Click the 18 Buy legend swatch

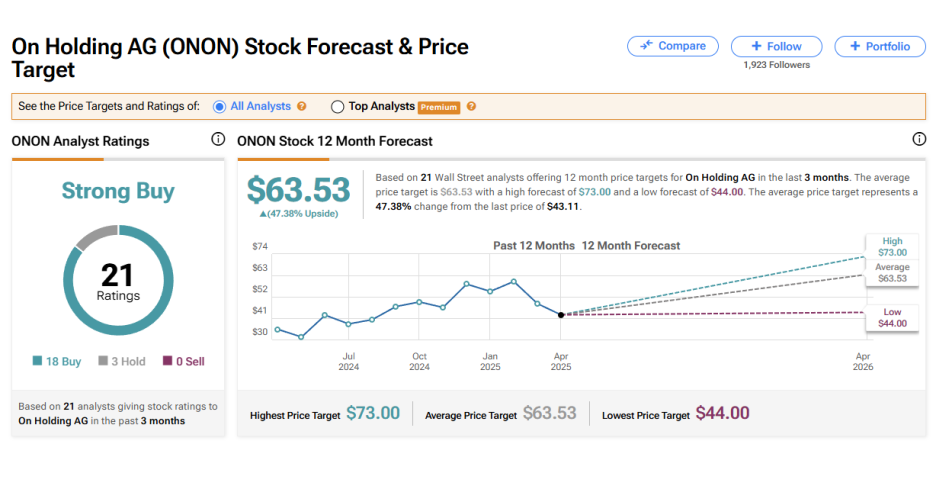pos(37,361)
